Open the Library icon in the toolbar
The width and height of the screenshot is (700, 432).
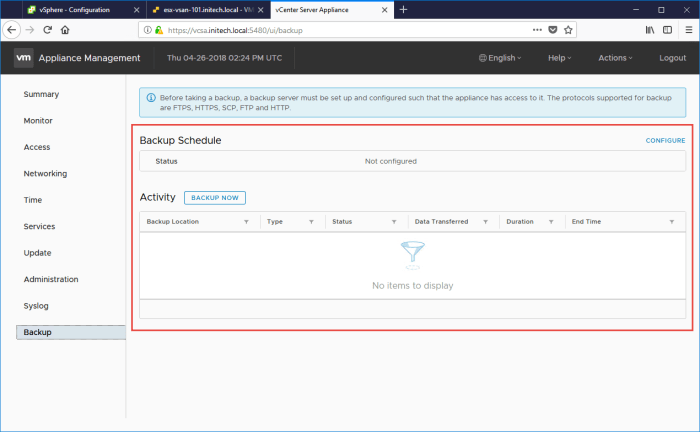(636, 30)
